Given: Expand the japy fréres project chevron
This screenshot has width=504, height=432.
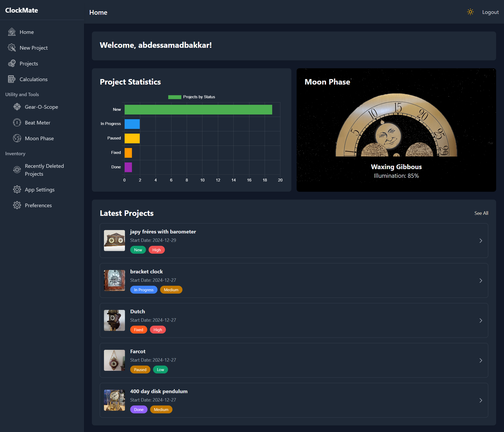Looking at the screenshot, I should [481, 241].
